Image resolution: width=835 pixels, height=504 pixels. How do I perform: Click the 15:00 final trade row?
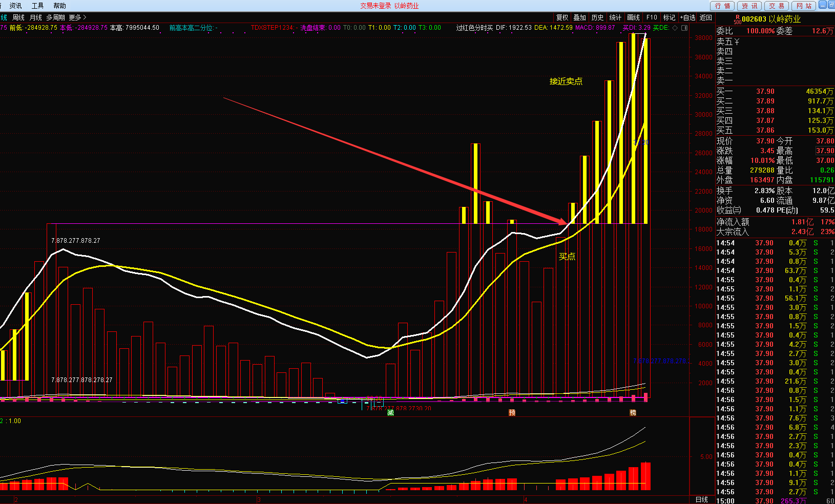coord(775,500)
